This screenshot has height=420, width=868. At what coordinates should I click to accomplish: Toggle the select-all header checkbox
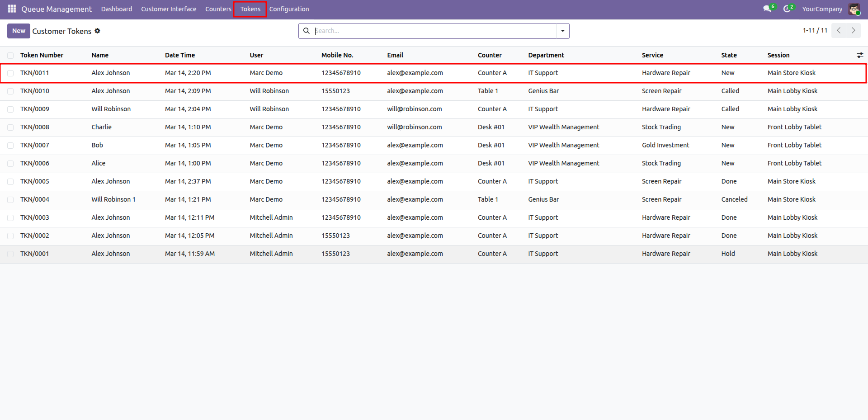point(10,55)
